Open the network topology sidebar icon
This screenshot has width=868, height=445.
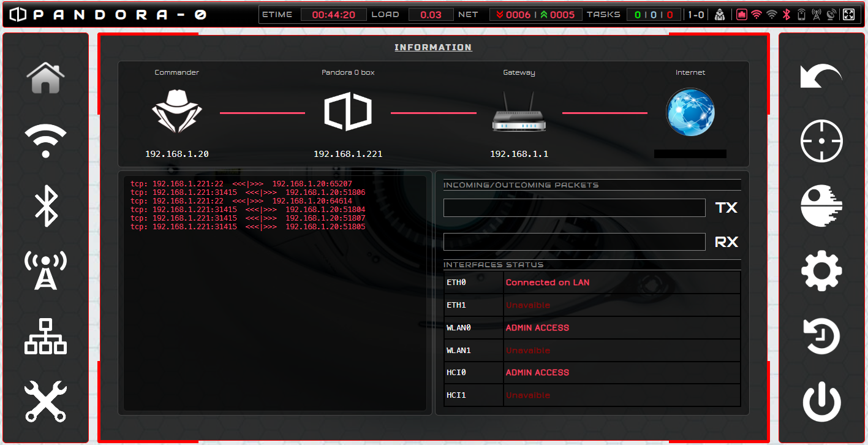tap(45, 336)
